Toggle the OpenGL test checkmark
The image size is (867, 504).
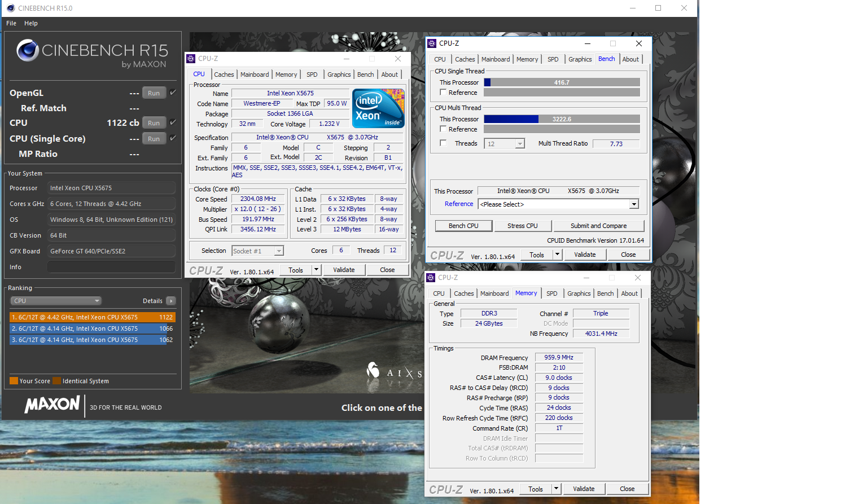173,93
